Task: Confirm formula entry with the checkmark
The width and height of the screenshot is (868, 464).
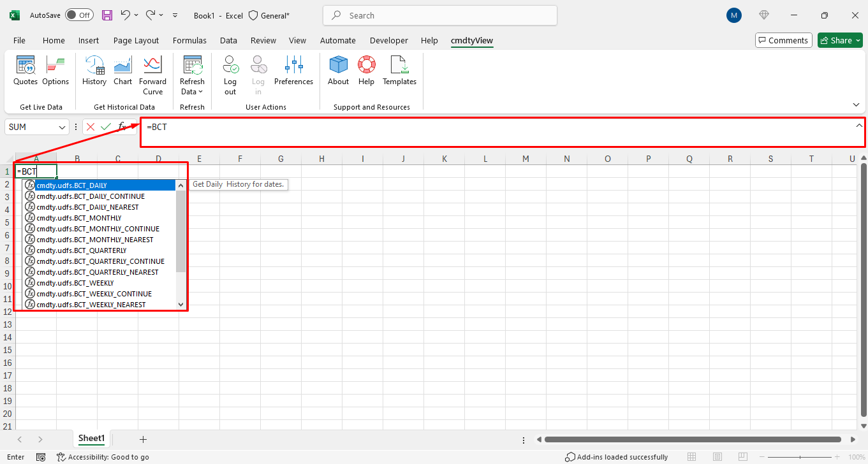Action: (106, 127)
